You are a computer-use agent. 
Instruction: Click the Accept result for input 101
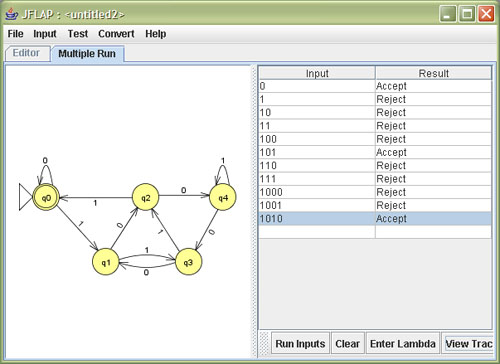433,152
